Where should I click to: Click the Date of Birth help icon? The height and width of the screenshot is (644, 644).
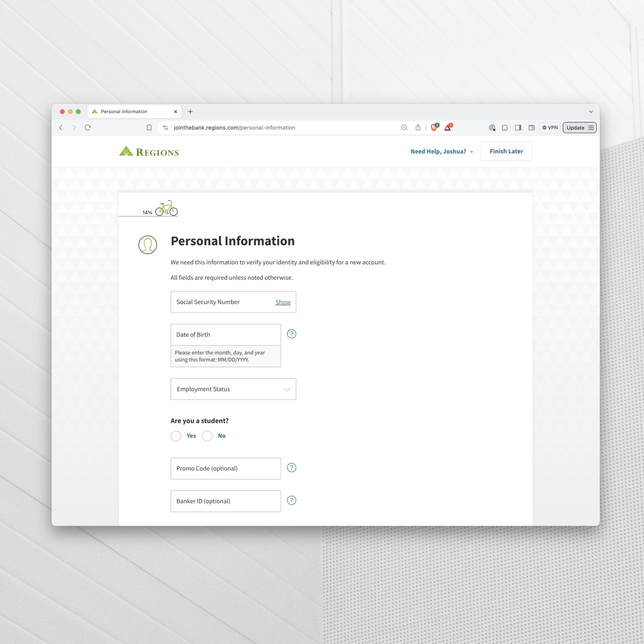click(x=291, y=334)
